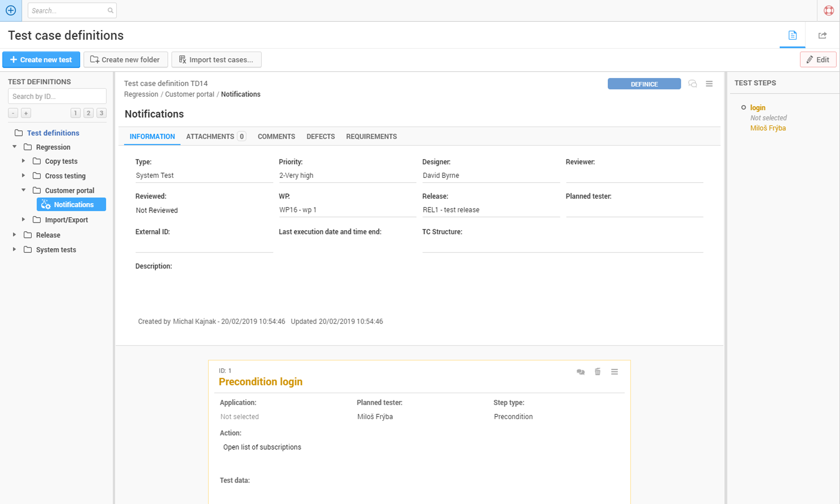This screenshot has width=840, height=504.
Task: Open Precondition login step comments icon
Action: coord(580,372)
